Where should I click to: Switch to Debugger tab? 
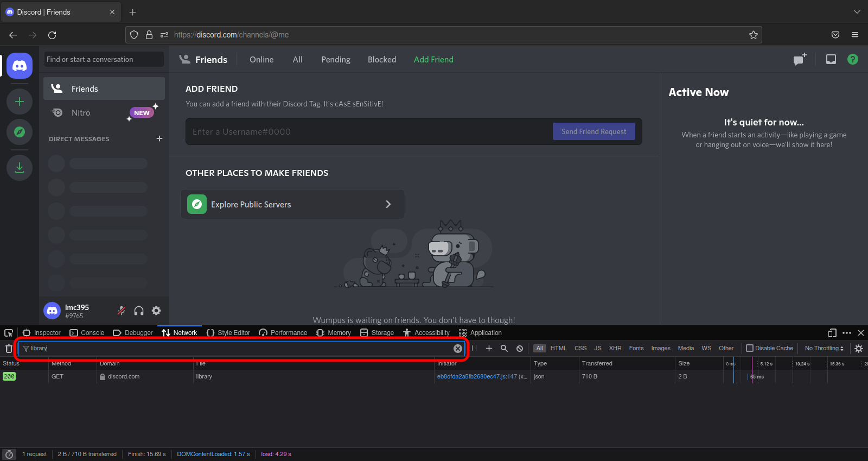(x=133, y=333)
